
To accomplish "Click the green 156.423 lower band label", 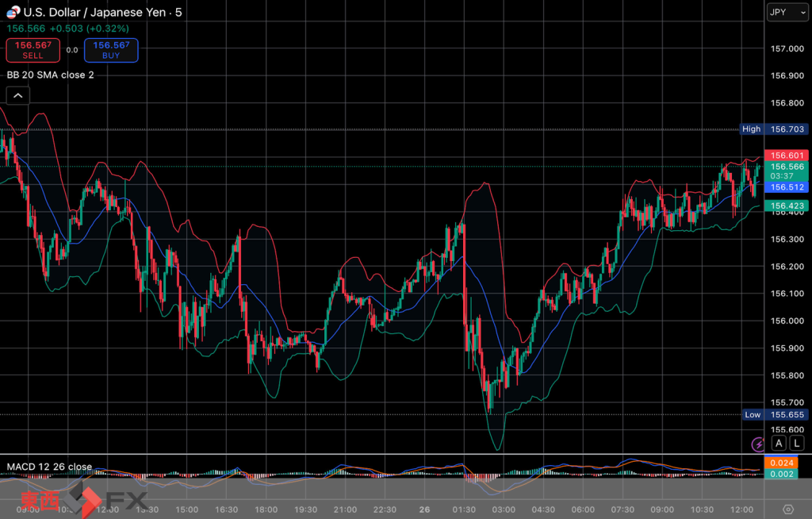I will click(x=787, y=206).
